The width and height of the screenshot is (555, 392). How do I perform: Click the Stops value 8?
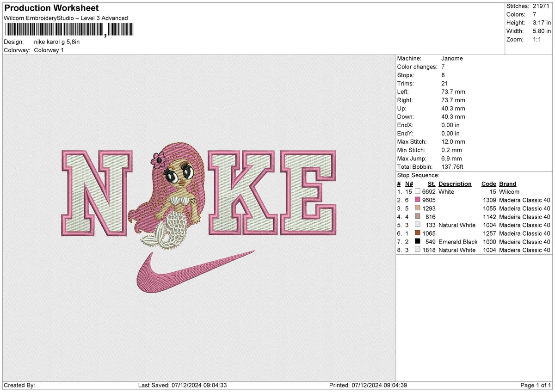443,75
